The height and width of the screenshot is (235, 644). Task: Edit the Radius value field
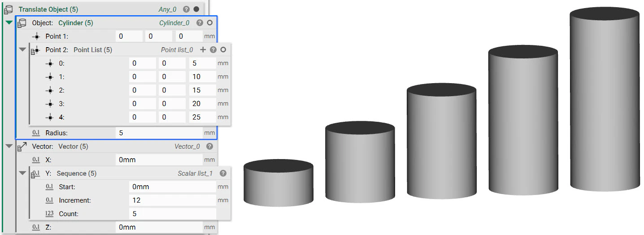pos(159,133)
